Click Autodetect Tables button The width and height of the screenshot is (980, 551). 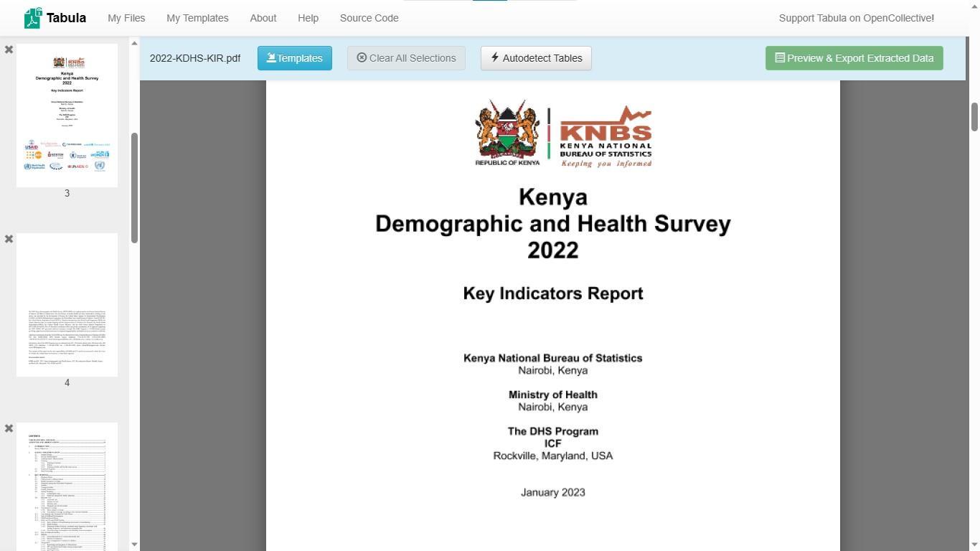536,58
